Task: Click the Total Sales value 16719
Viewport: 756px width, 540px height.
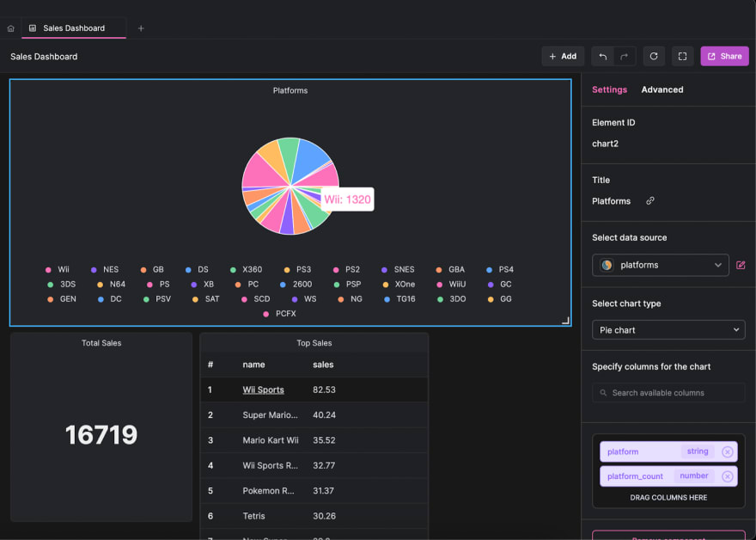Action: [101, 435]
